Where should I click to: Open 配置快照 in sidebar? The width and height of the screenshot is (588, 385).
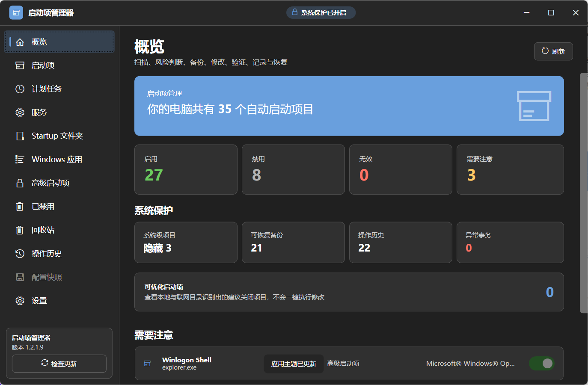point(59,277)
